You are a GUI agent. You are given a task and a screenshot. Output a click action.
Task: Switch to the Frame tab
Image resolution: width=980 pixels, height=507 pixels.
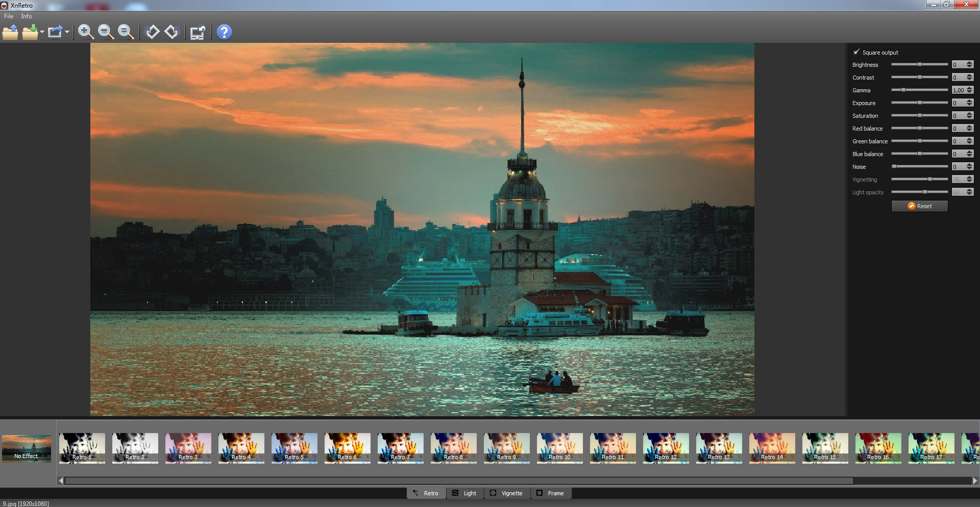tap(551, 493)
